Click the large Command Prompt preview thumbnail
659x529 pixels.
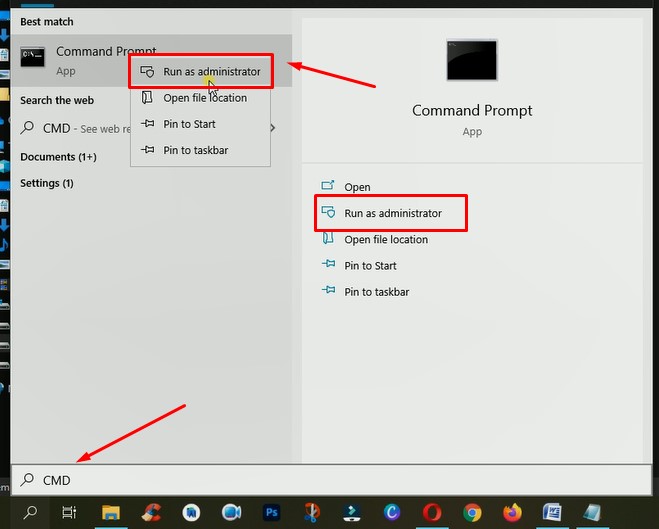coord(472,60)
